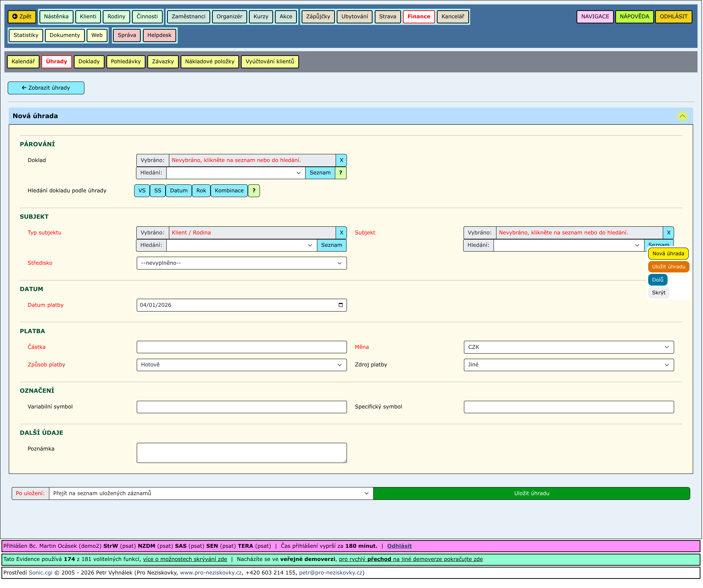Search document by Kombinace button
703x588 pixels.
(229, 191)
